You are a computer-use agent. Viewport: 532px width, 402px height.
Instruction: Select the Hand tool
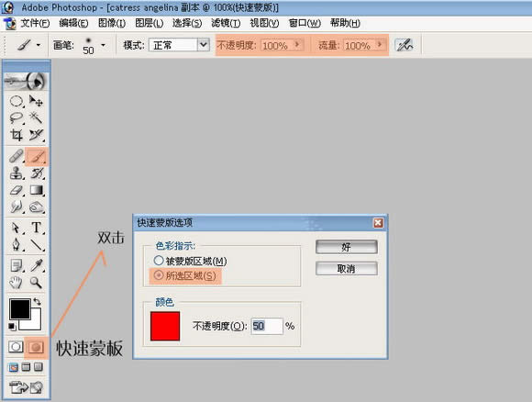16,283
